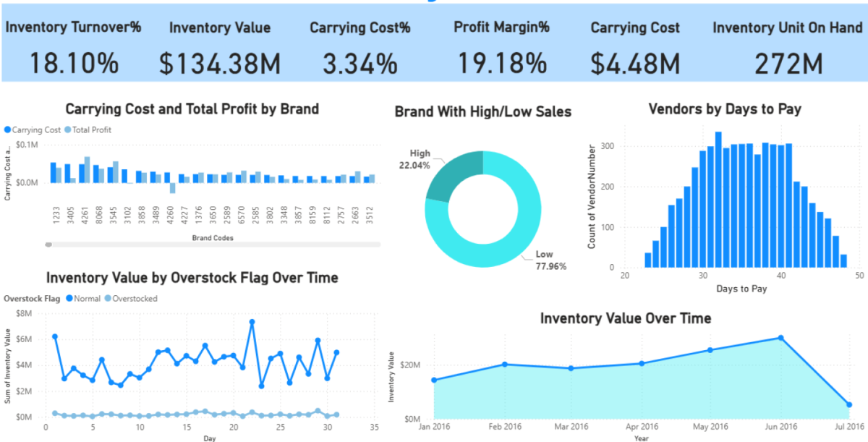Click the scrollbar handle under Brand Codes chart

[x=49, y=245]
